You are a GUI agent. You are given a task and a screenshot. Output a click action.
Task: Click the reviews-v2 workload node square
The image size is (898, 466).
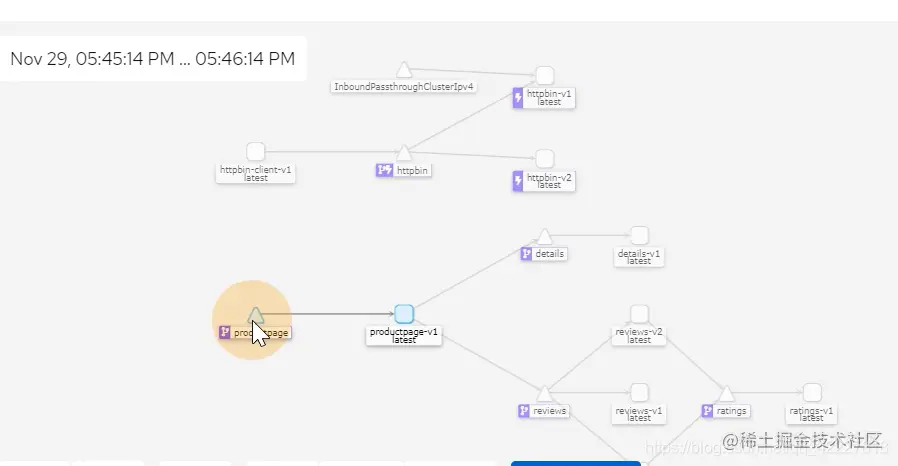639,314
